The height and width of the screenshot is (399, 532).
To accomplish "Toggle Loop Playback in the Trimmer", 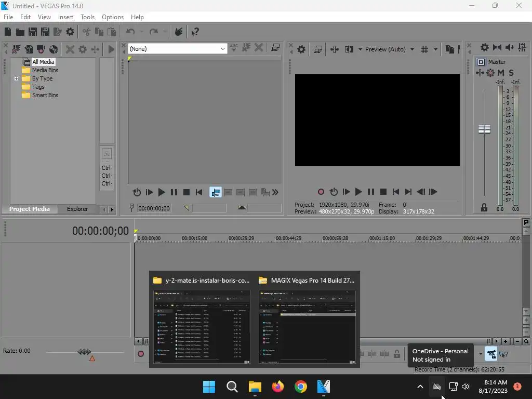I will [137, 192].
